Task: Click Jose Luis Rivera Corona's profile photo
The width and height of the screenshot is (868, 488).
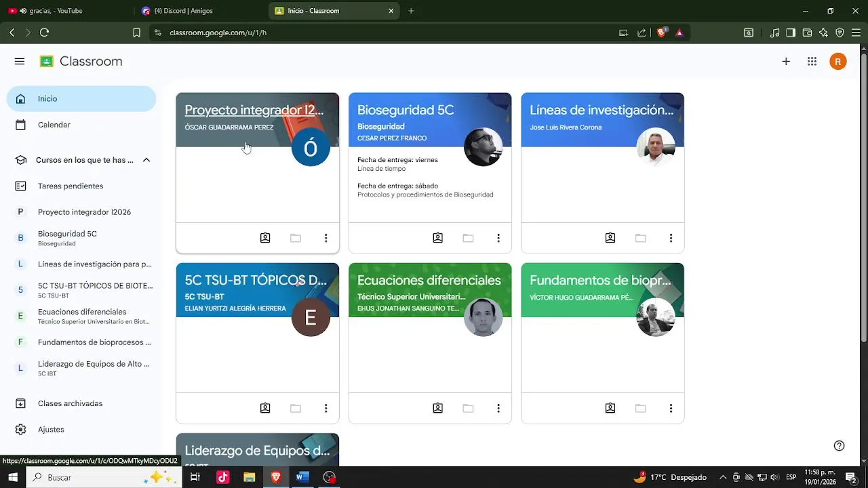Action: (656, 146)
